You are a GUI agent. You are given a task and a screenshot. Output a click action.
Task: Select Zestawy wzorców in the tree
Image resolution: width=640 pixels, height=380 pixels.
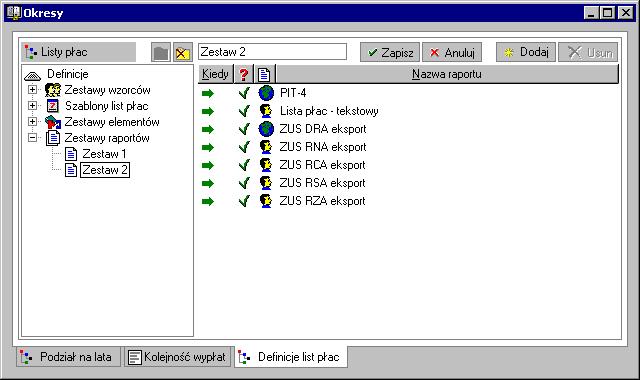point(107,90)
